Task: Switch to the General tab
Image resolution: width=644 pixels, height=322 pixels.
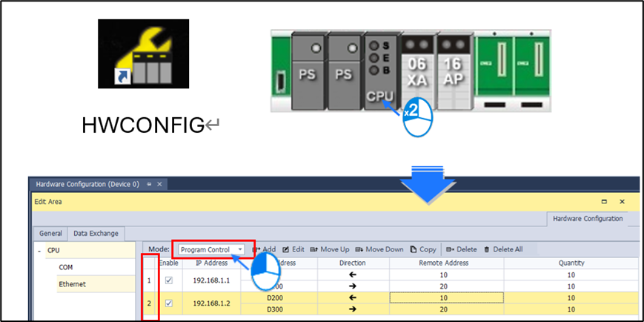Action: tap(50, 233)
